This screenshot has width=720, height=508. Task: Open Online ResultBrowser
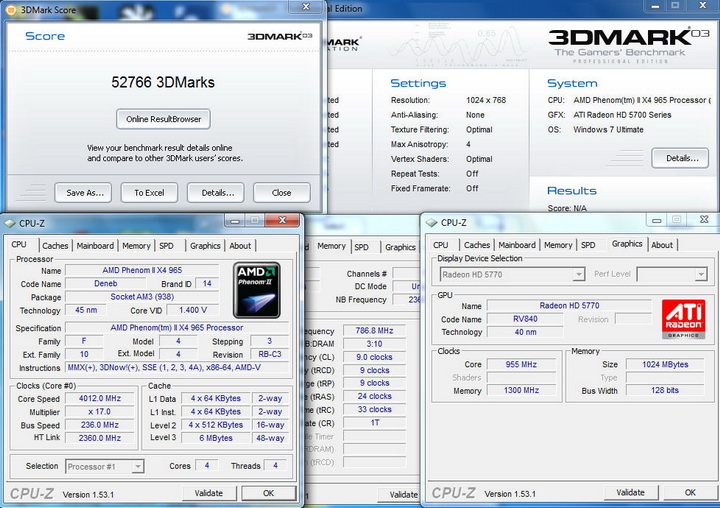coord(163,119)
